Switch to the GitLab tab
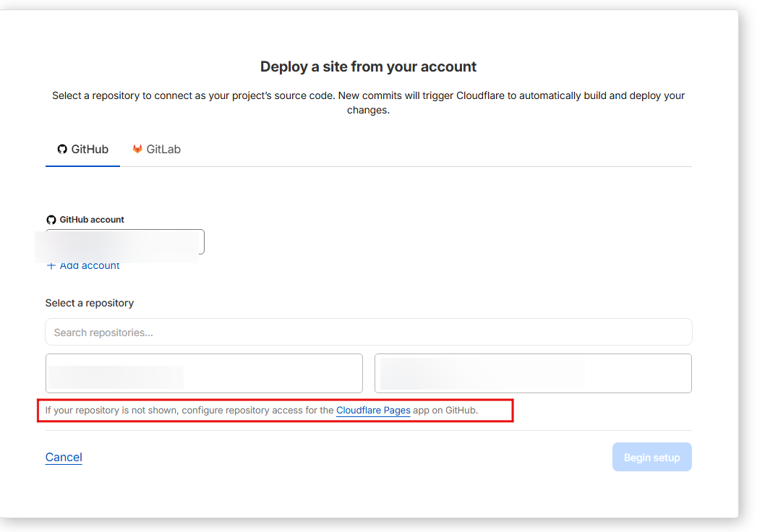This screenshot has height=532, width=765. (x=157, y=149)
